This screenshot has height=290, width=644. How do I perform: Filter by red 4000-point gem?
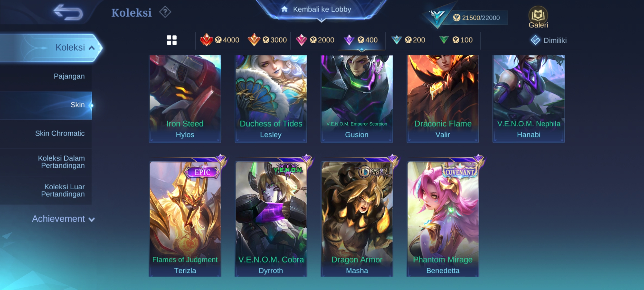tap(219, 40)
